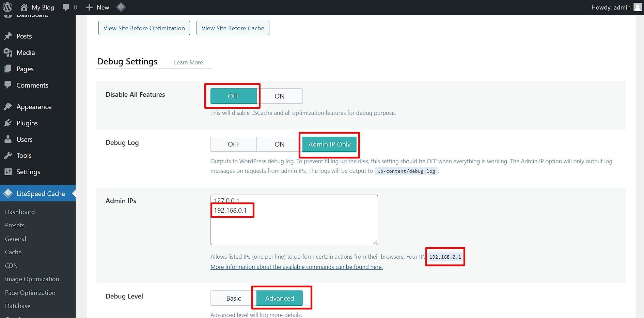This screenshot has width=644, height=318.
Task: Click the Your IP 192.168.0.1 code value
Action: (x=445, y=257)
